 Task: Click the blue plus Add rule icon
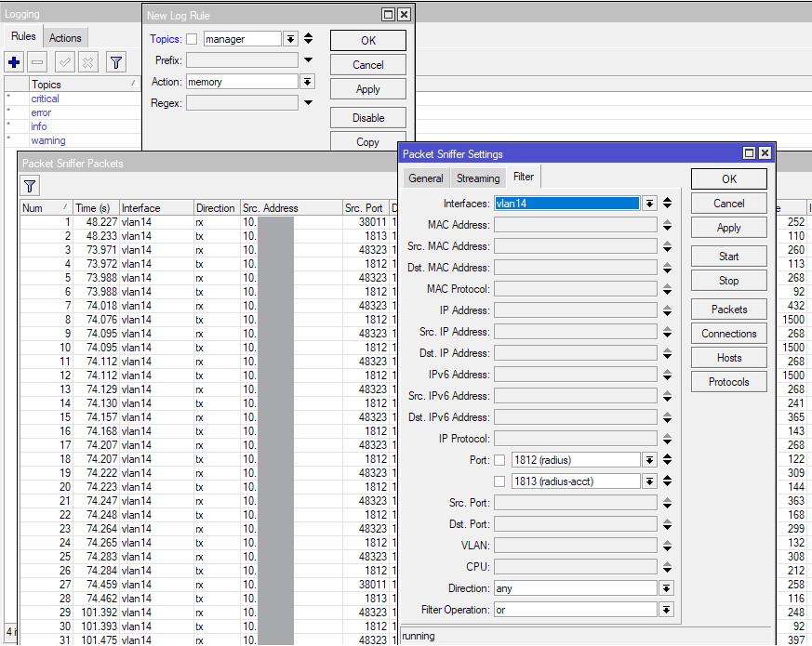coord(15,62)
